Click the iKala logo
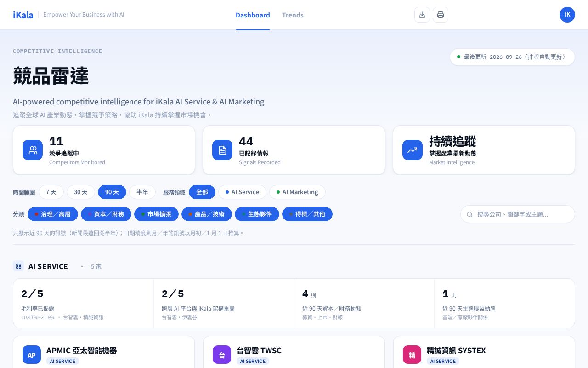588x368 pixels. point(23,15)
